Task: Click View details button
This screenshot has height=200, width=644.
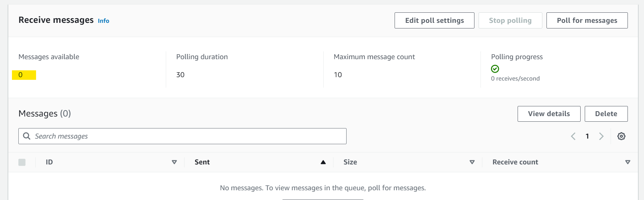Action: (x=549, y=114)
